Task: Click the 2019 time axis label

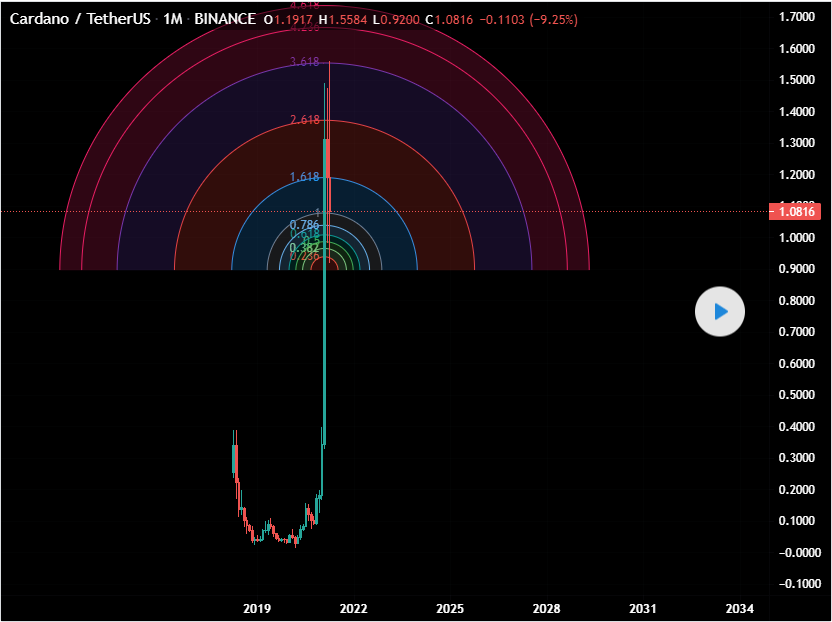Action: point(257,608)
